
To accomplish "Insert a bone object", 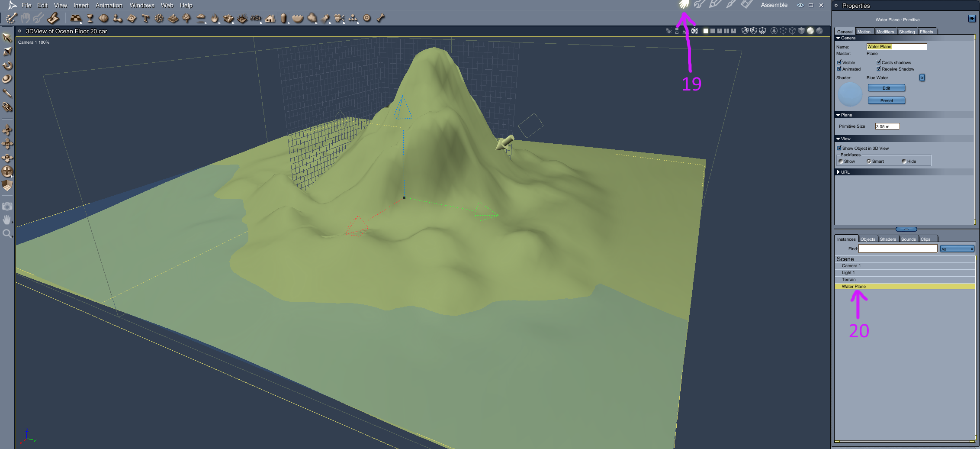I will 381,18.
